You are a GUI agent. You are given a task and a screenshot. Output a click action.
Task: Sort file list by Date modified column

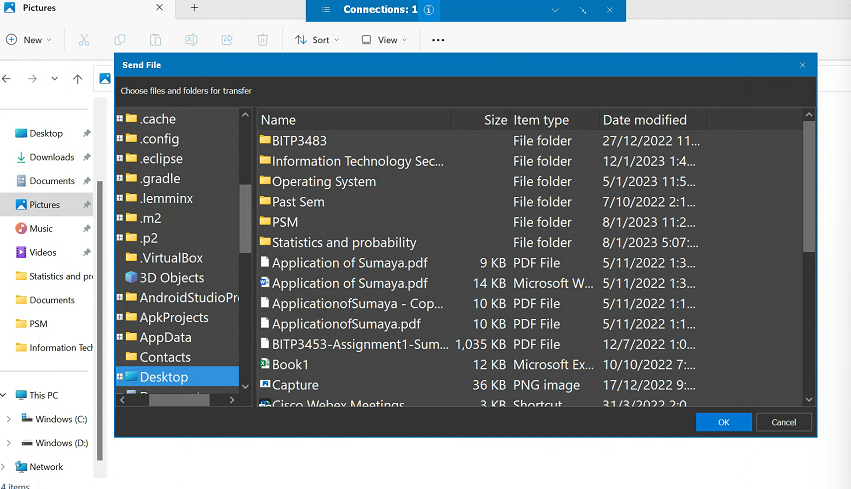652,120
